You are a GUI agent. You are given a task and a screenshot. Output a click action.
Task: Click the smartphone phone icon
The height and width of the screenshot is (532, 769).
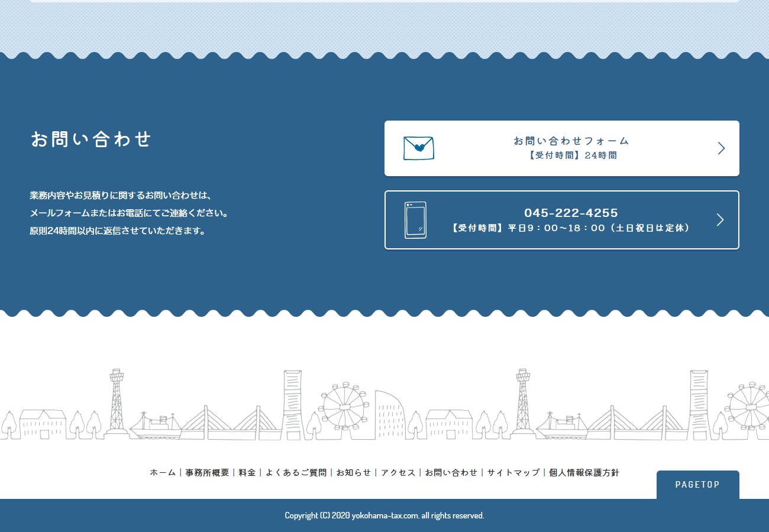pos(415,220)
